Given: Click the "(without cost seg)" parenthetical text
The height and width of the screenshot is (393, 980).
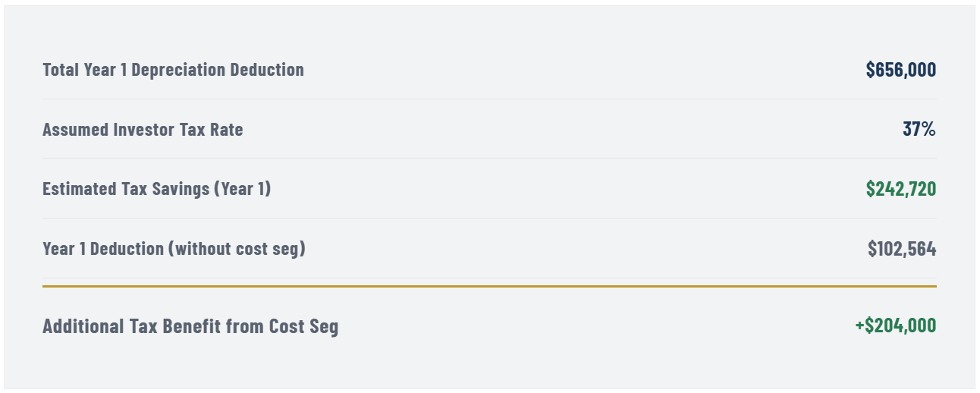Looking at the screenshot, I should click(x=239, y=249).
